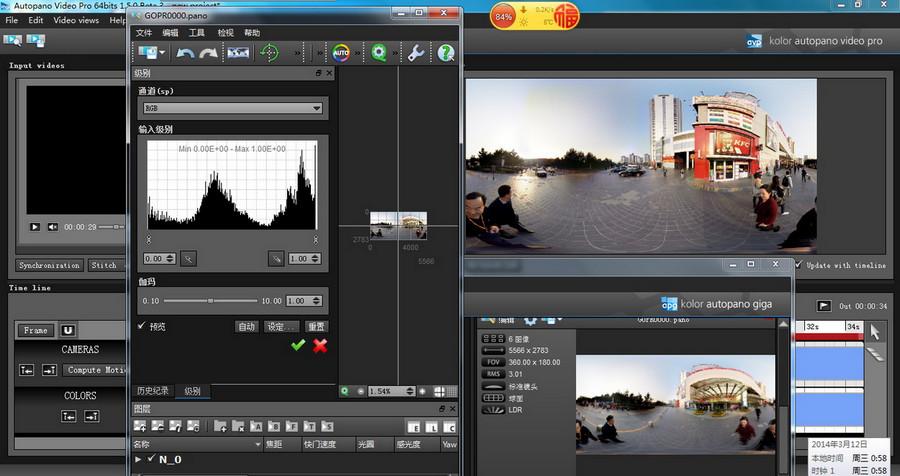Click the 重置 button
Viewport: 900px width, 476px height.
click(x=316, y=326)
